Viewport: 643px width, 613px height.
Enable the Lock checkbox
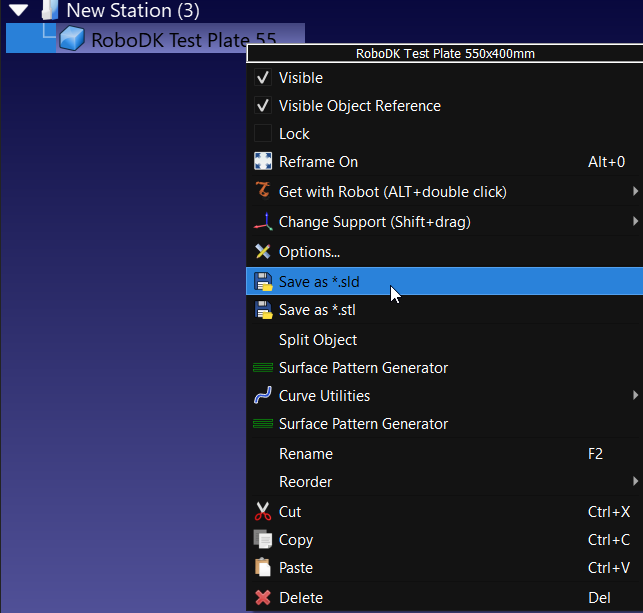(263, 134)
